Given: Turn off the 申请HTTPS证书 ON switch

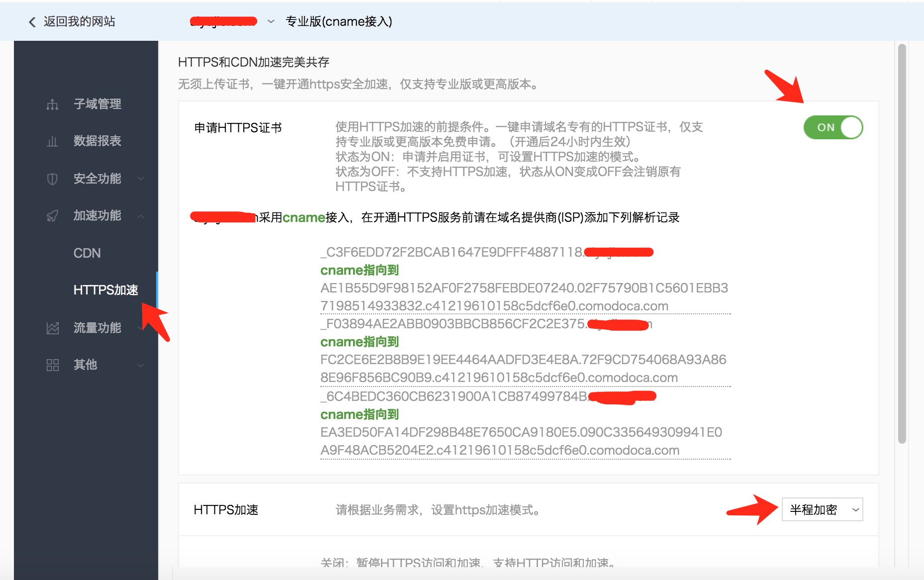Looking at the screenshot, I should coord(833,127).
